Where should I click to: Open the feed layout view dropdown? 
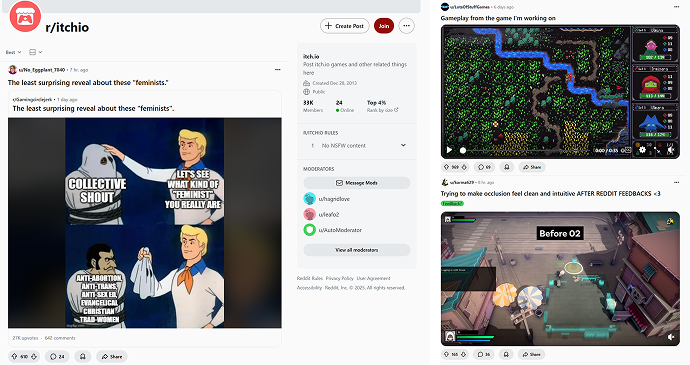(x=35, y=52)
